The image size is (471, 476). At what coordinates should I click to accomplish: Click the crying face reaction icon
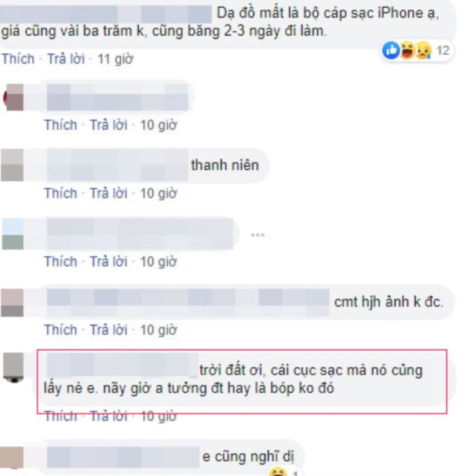[x=424, y=50]
